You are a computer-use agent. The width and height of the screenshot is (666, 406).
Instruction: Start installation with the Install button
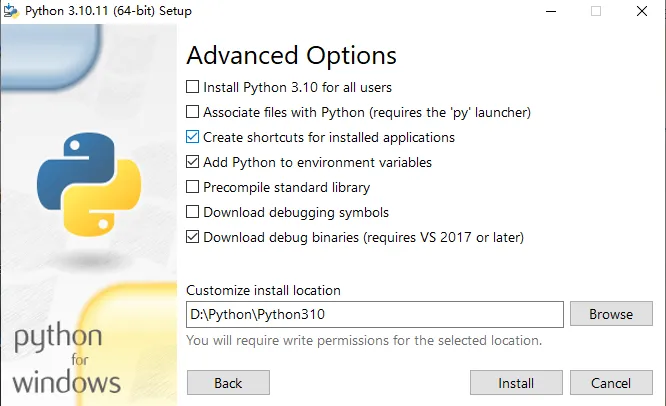point(516,383)
